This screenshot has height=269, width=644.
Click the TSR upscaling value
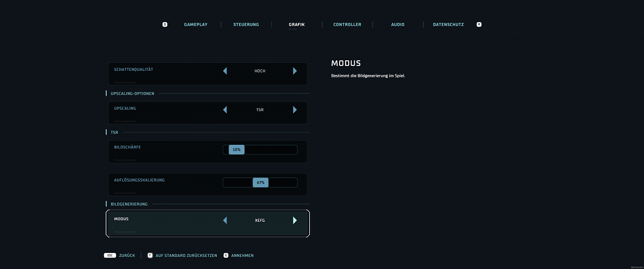pyautogui.click(x=260, y=110)
